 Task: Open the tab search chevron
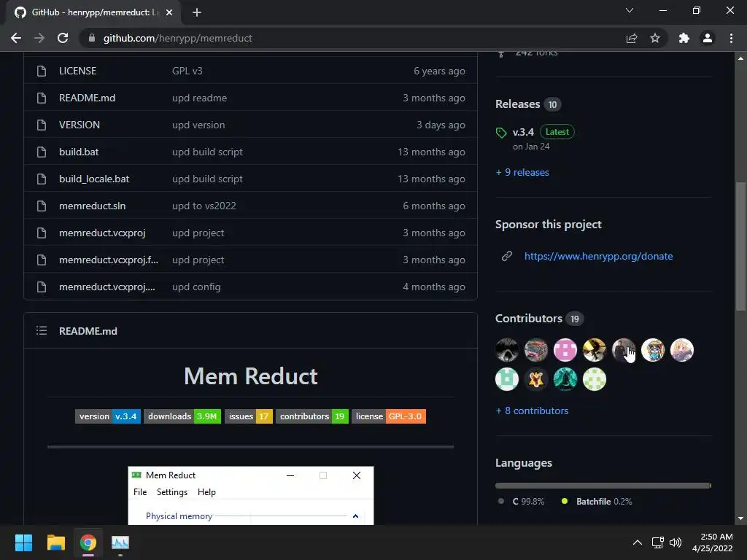(x=630, y=10)
